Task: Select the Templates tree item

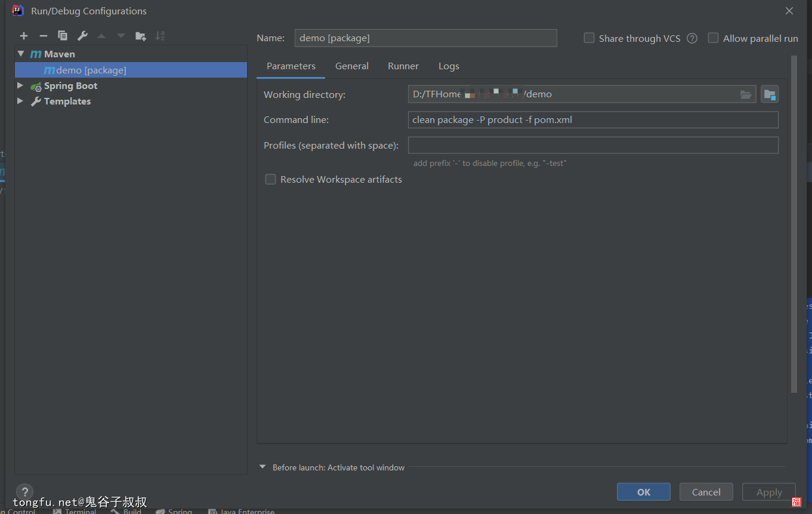Action: (x=131, y=101)
